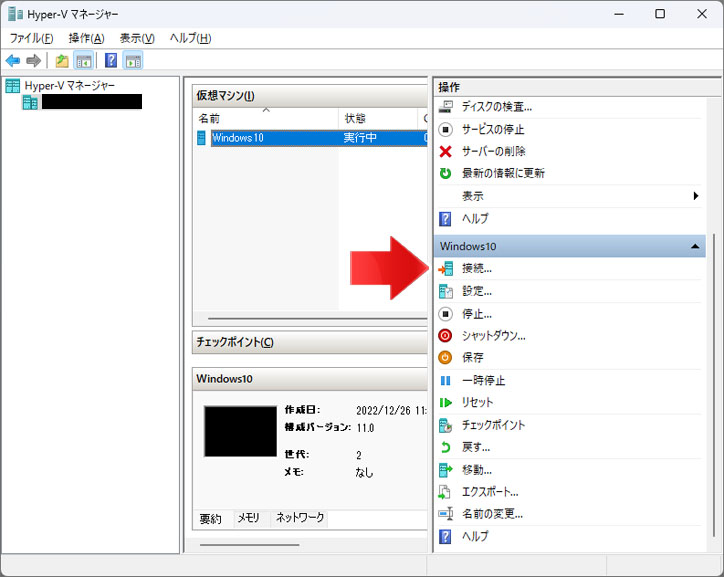Click the 実行中 status cell

click(360, 138)
